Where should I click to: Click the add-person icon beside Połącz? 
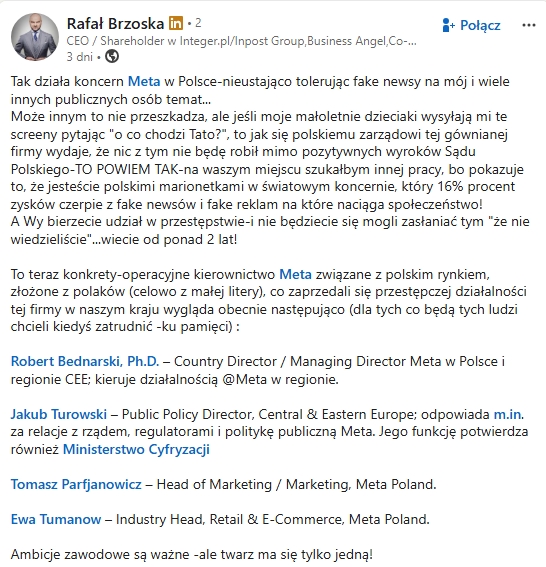(448, 25)
